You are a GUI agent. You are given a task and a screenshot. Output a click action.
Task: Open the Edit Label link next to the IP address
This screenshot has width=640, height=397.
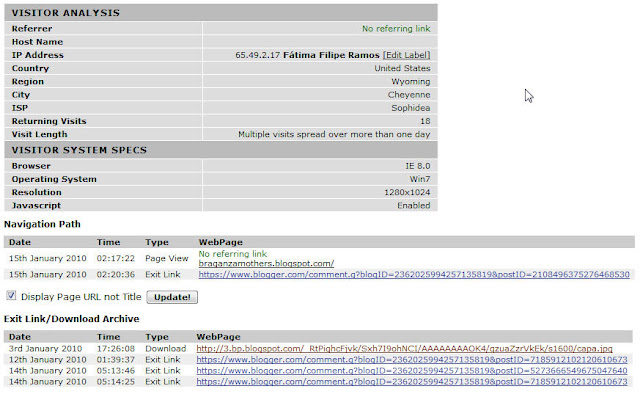coord(407,55)
